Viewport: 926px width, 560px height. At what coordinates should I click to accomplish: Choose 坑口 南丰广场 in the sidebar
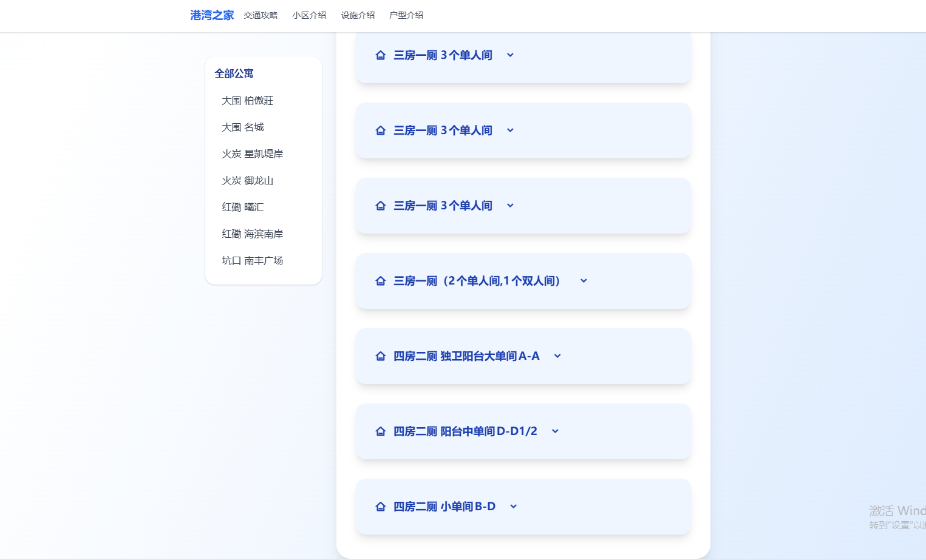tap(253, 261)
